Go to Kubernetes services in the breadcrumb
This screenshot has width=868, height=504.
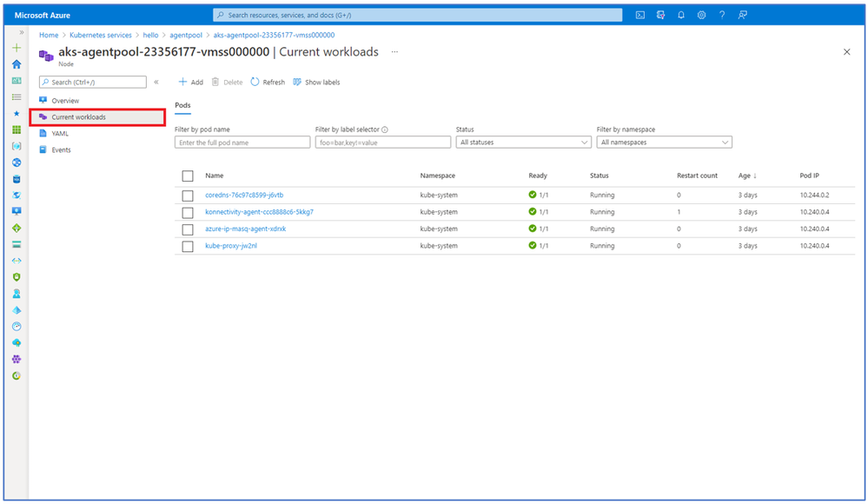(x=101, y=35)
